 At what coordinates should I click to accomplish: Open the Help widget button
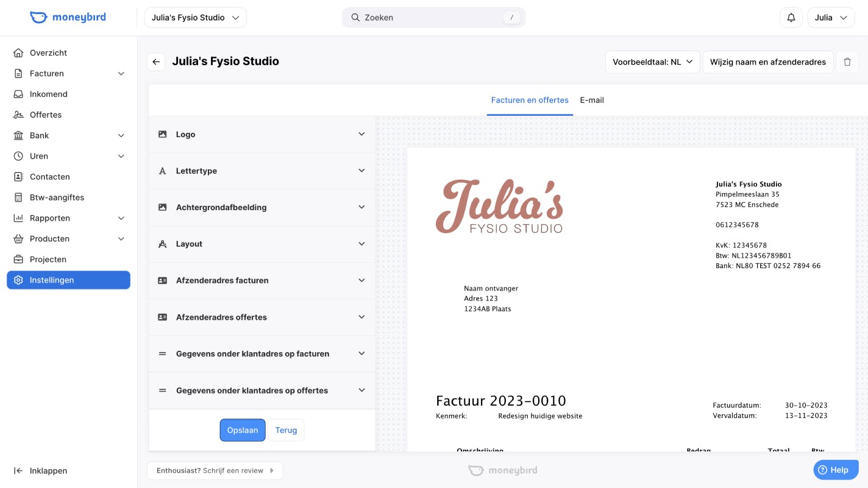click(836, 470)
